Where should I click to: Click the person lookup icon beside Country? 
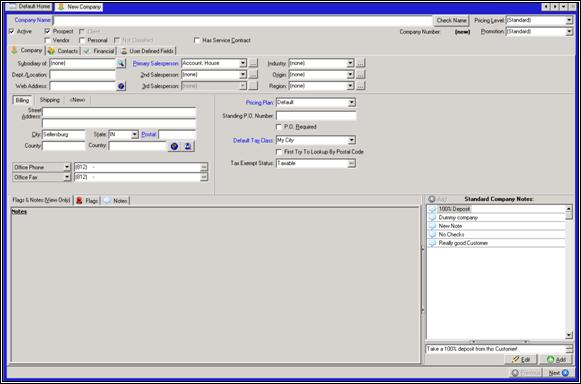[x=187, y=146]
